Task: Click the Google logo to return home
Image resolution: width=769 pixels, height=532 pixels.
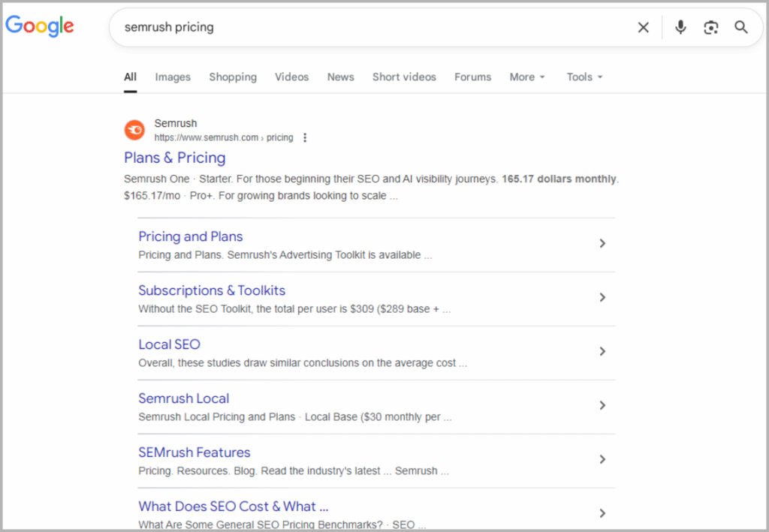Action: point(39,27)
